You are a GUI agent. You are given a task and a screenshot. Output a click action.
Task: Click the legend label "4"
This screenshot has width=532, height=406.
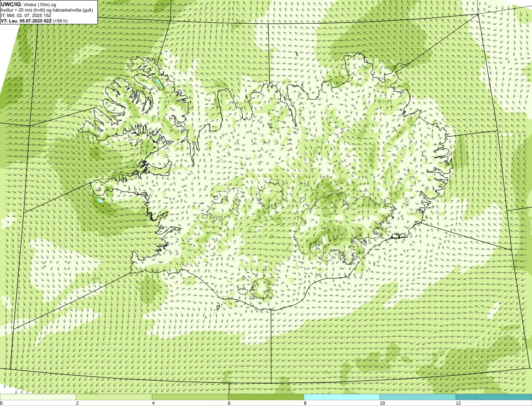pos(153,403)
